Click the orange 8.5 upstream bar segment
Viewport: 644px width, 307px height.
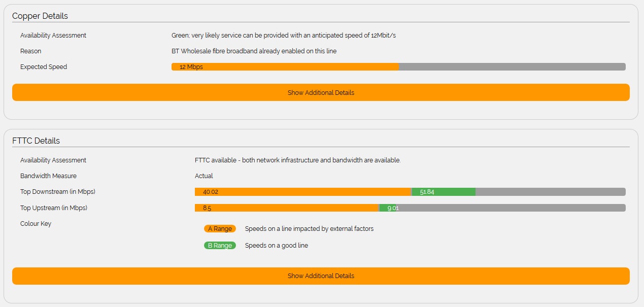click(287, 208)
